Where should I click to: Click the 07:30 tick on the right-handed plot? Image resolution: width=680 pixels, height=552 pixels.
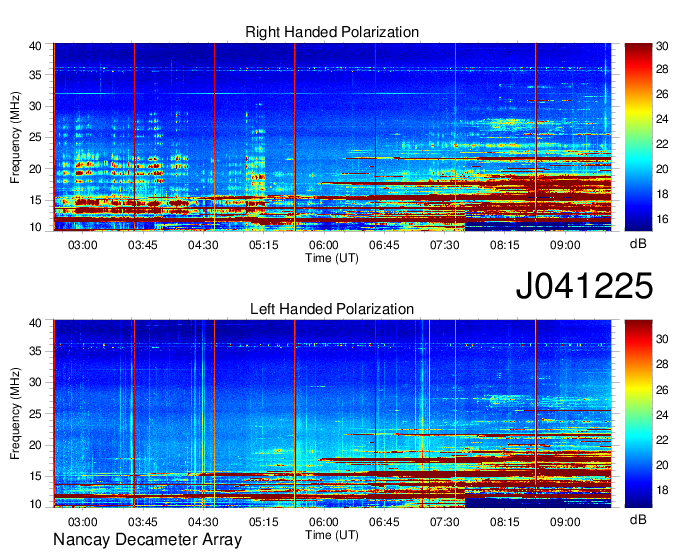pos(445,245)
